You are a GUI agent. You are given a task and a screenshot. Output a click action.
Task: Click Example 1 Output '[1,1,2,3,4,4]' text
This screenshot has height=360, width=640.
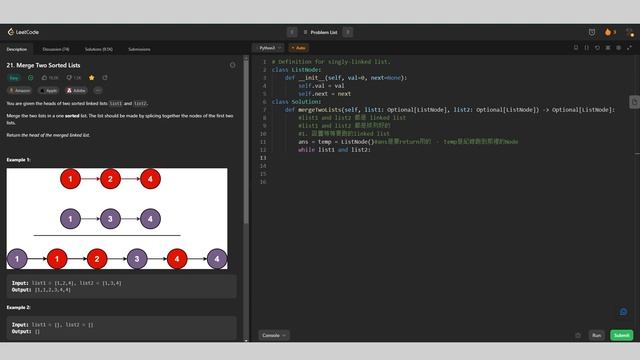pos(53,290)
